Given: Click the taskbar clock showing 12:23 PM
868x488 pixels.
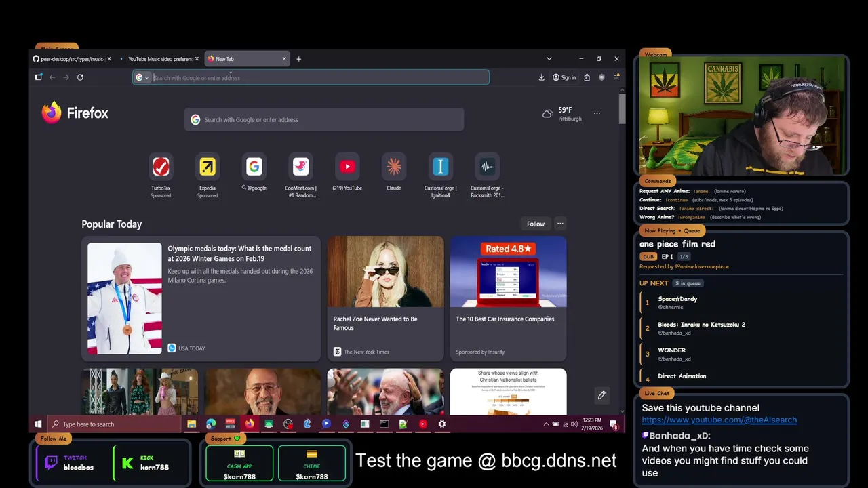Looking at the screenshot, I should [592, 424].
